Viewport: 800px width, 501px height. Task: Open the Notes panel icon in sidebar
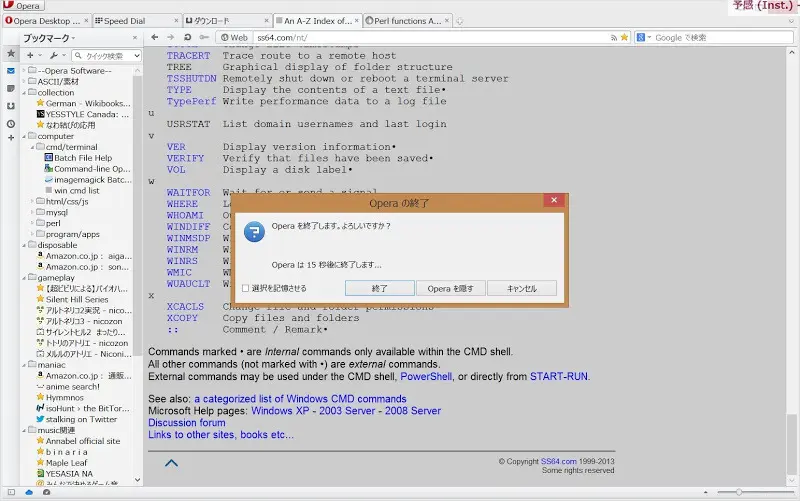pyautogui.click(x=11, y=88)
